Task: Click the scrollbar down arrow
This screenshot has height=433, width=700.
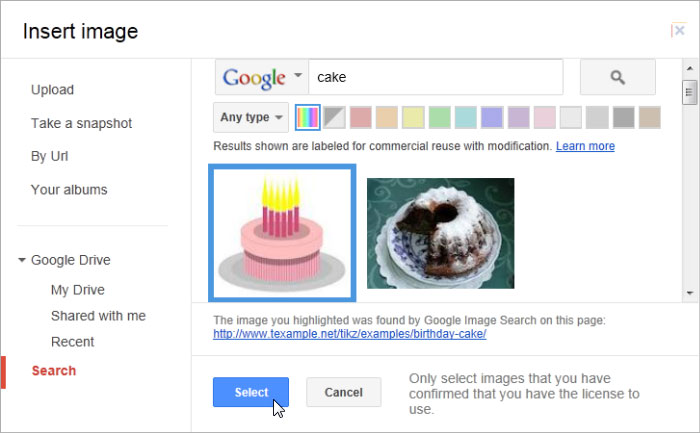Action: point(690,293)
